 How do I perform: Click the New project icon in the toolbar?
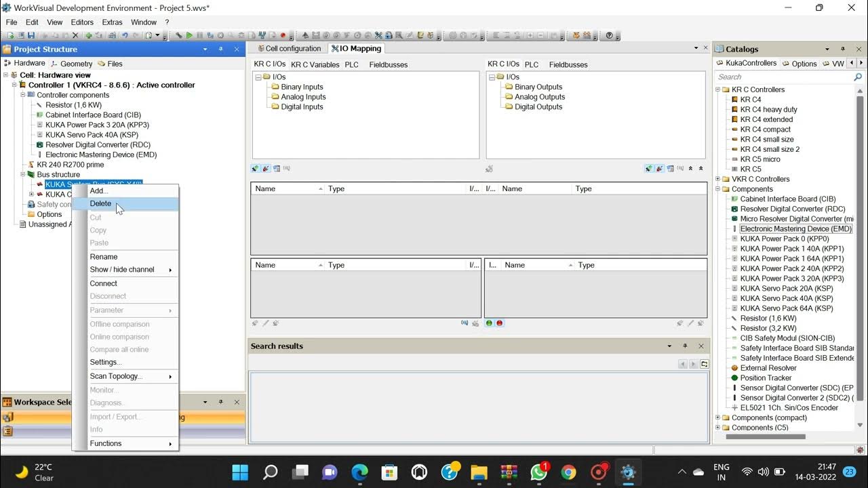coord(11,35)
